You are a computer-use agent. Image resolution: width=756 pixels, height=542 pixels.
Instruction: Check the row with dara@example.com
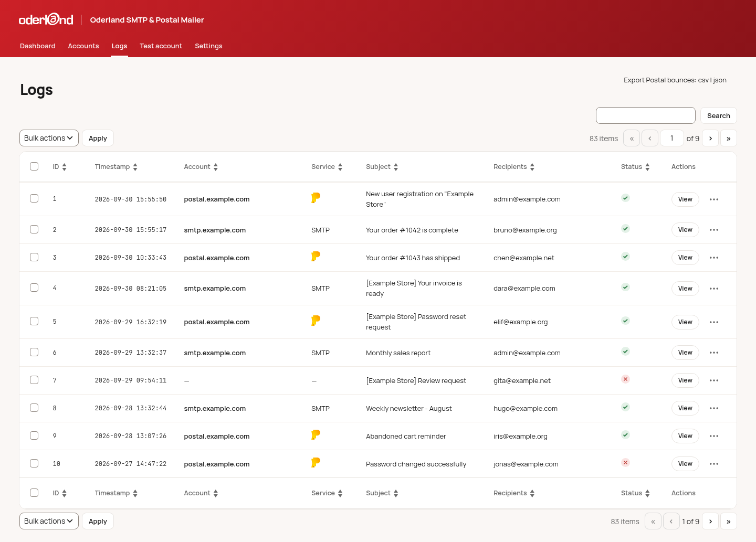point(34,288)
